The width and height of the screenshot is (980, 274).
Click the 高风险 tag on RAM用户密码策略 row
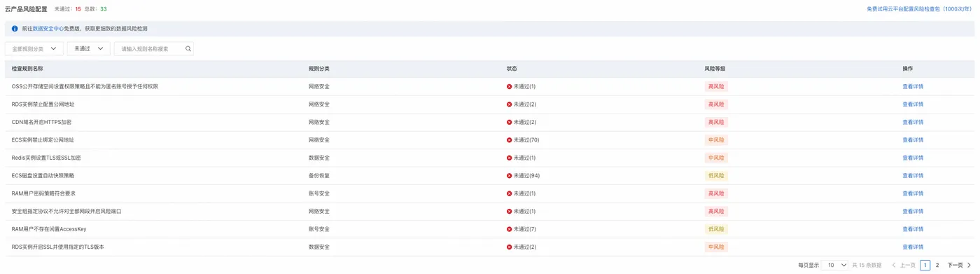click(x=716, y=193)
